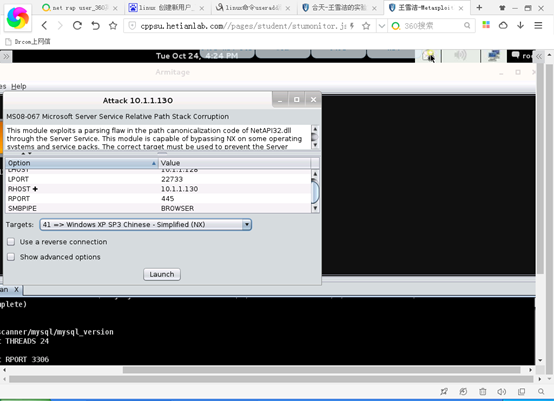Click the remote notification lightbulb icon
Image resolution: width=554 pixels, height=401 pixels.
(x=429, y=55)
